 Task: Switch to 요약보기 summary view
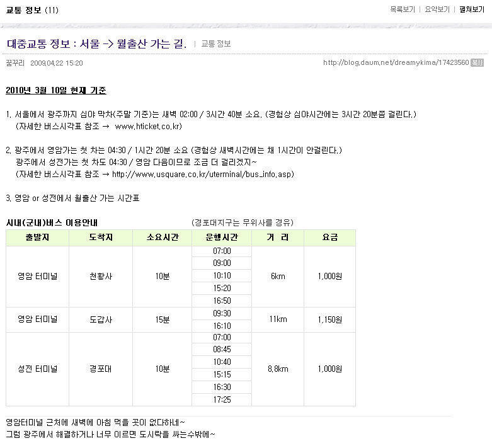point(437,9)
